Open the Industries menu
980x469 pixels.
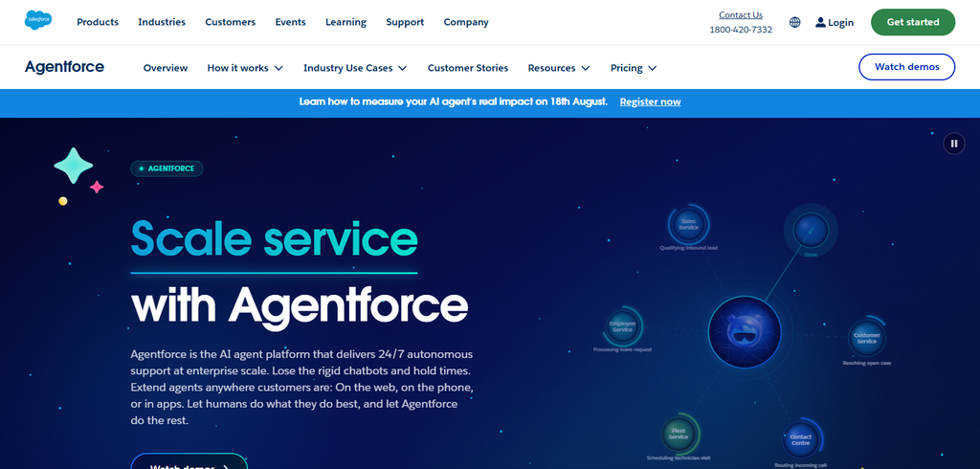point(162,22)
